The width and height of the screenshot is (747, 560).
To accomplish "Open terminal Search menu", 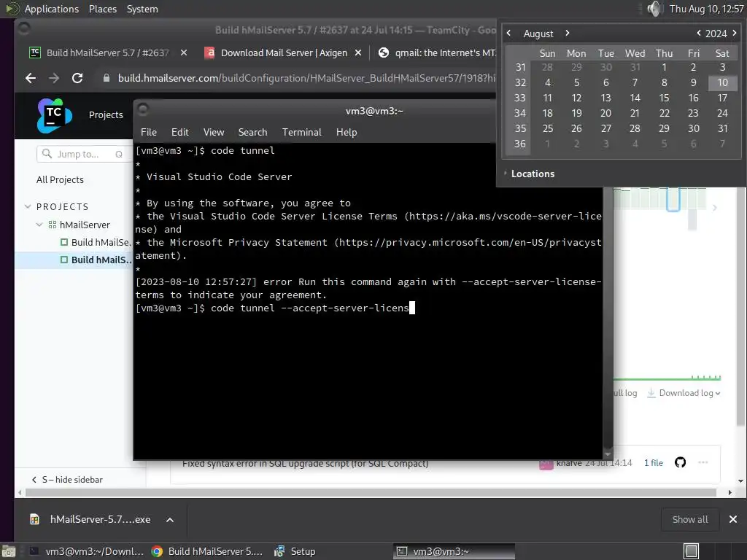I will tap(252, 133).
